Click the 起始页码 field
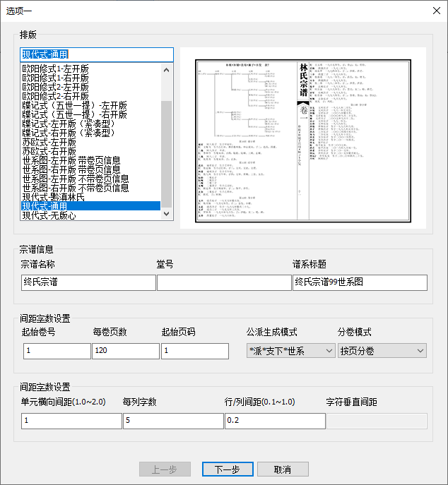This screenshot has width=448, height=485. point(195,351)
